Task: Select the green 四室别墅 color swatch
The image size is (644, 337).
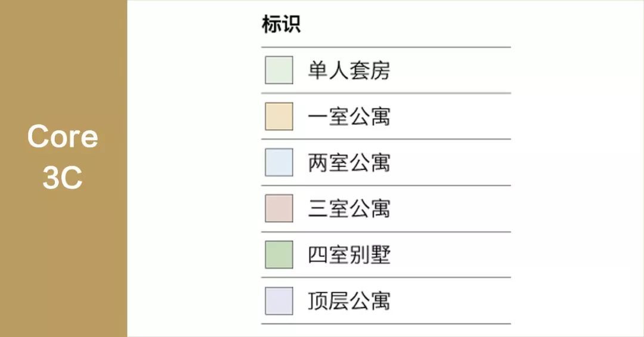Action: [279, 255]
